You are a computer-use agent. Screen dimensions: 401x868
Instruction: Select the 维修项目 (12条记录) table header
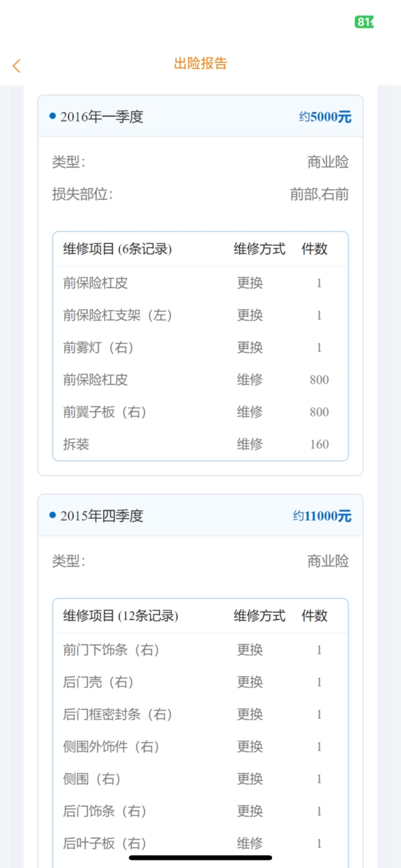point(200,616)
